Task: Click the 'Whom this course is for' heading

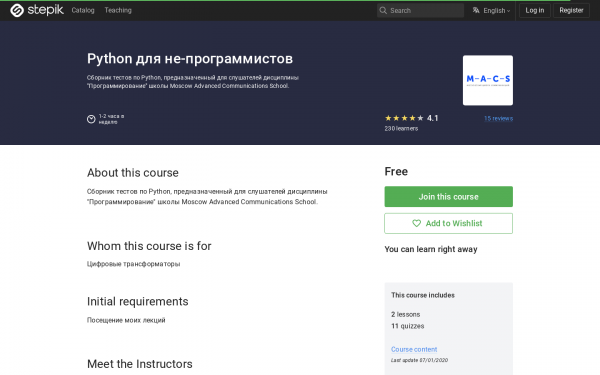Action: click(x=149, y=246)
